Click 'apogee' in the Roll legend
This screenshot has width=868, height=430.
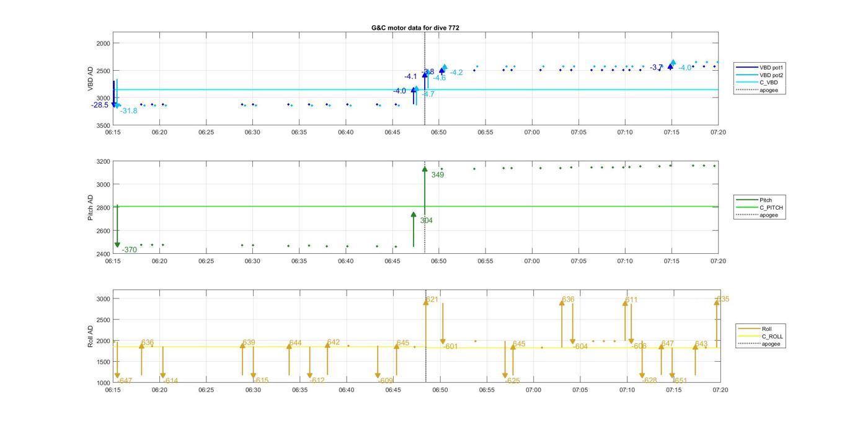[x=771, y=343]
